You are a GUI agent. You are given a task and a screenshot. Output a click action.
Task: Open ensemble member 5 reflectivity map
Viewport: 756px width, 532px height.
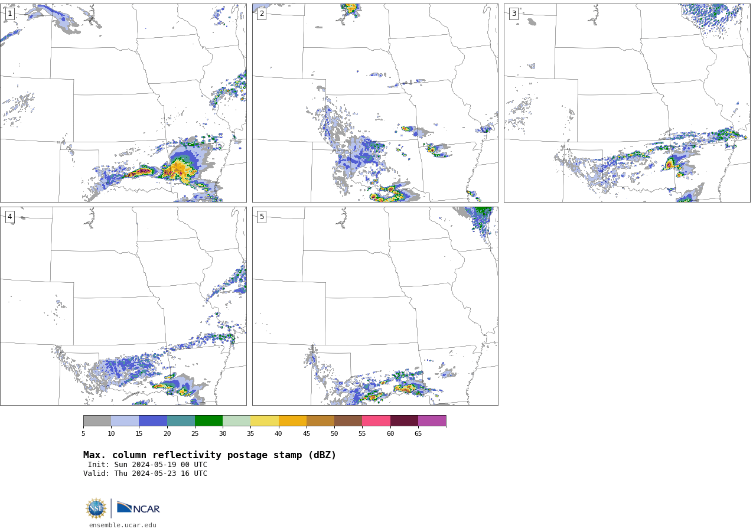click(375, 306)
